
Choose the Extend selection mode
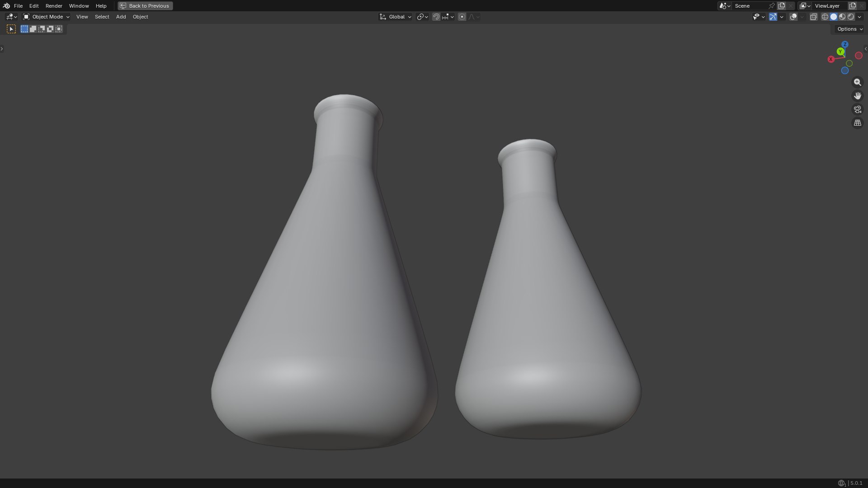pos(33,29)
